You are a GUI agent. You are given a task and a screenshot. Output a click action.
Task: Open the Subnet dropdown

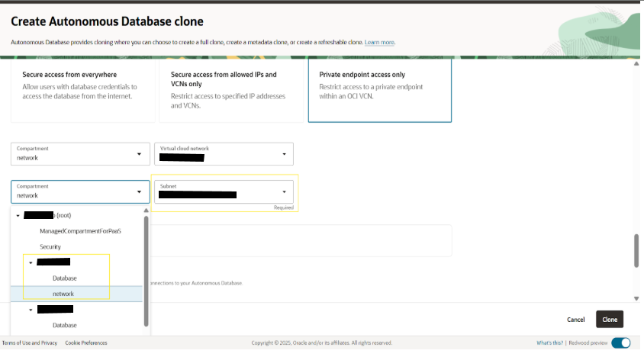tap(224, 192)
